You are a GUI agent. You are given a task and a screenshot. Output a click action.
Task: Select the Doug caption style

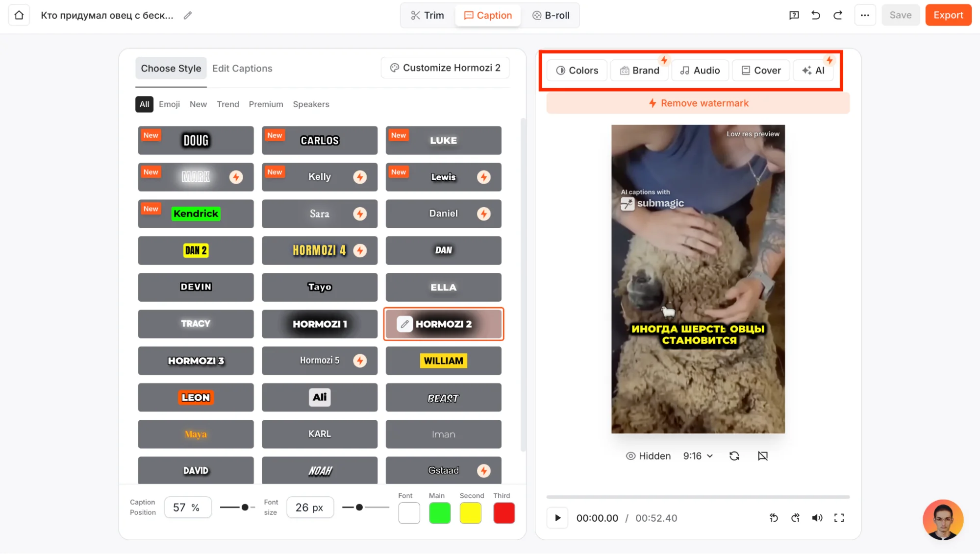[x=196, y=141]
